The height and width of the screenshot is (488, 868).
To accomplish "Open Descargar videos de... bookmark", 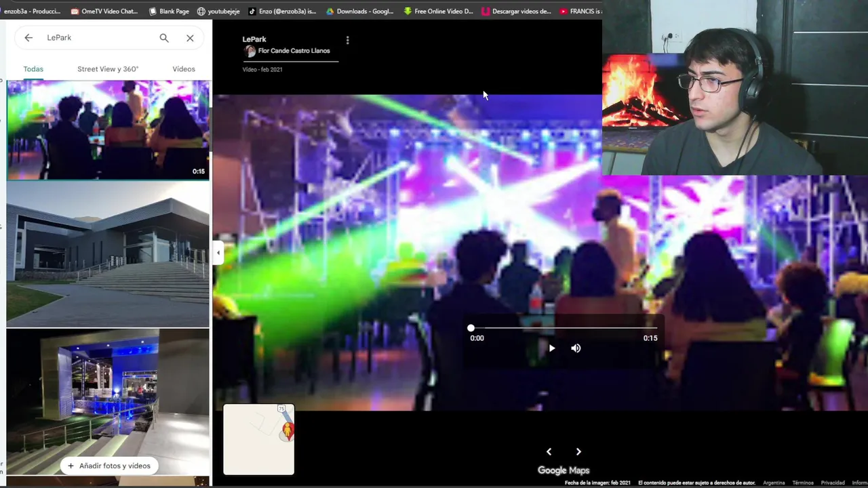I will pos(516,12).
